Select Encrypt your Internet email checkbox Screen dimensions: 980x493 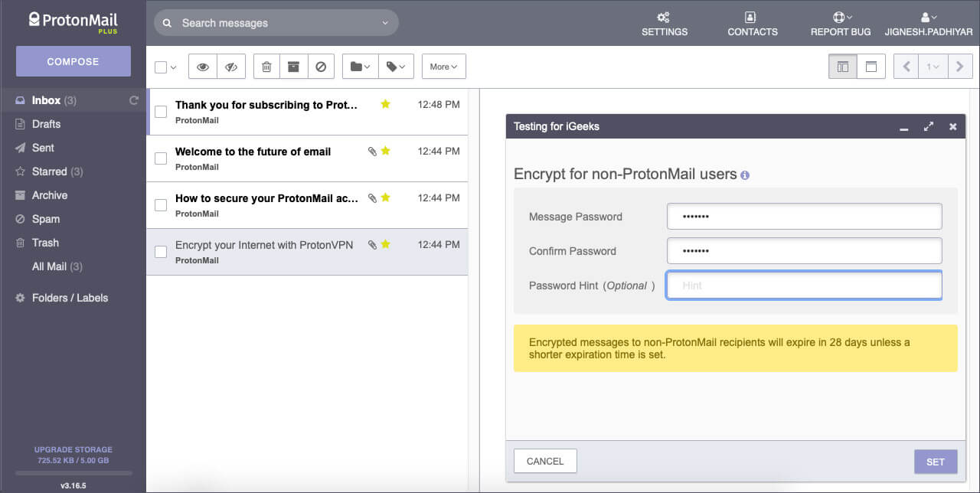point(161,252)
